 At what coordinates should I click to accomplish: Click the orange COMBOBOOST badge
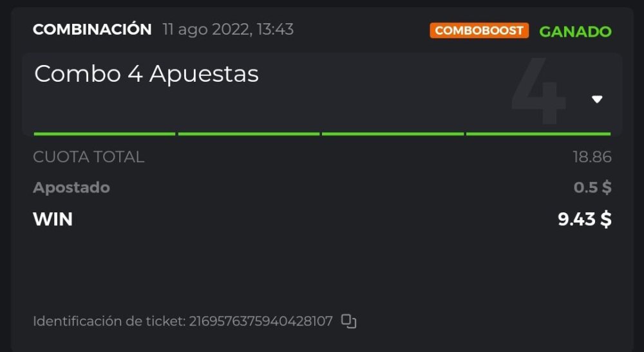click(479, 31)
